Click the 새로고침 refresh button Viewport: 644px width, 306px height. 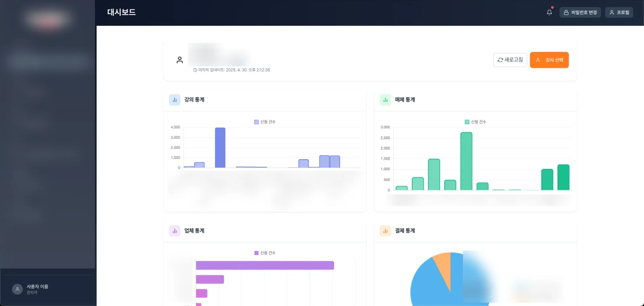[510, 60]
